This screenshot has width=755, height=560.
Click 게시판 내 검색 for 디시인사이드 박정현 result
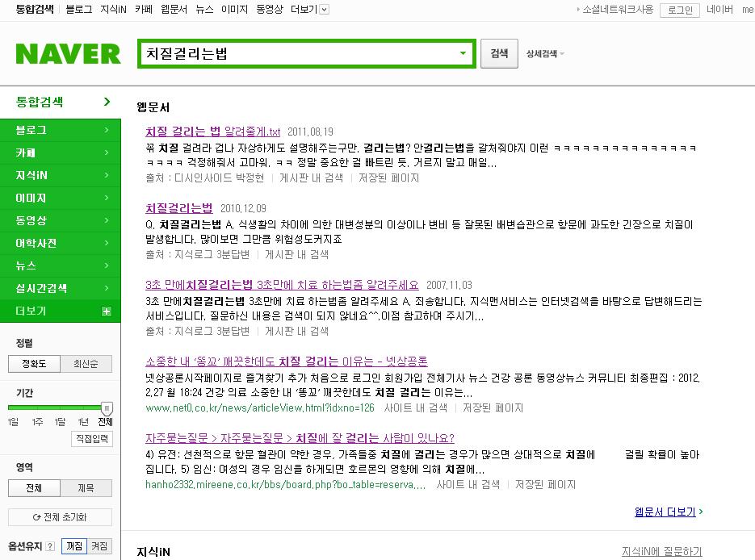pos(312,178)
